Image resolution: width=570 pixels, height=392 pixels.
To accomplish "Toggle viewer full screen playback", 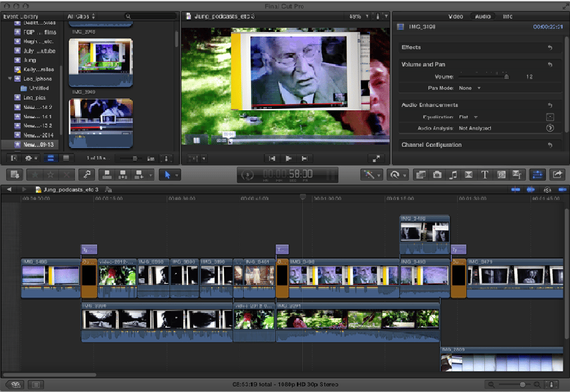I will 376,158.
